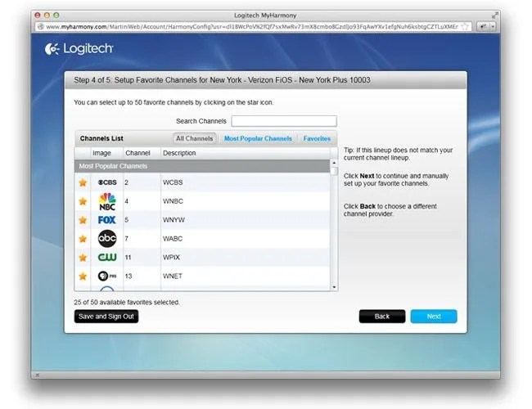This screenshot has height=409, width=532.
Task: Enter fullscreen with the window expand icon
Action: point(495,16)
